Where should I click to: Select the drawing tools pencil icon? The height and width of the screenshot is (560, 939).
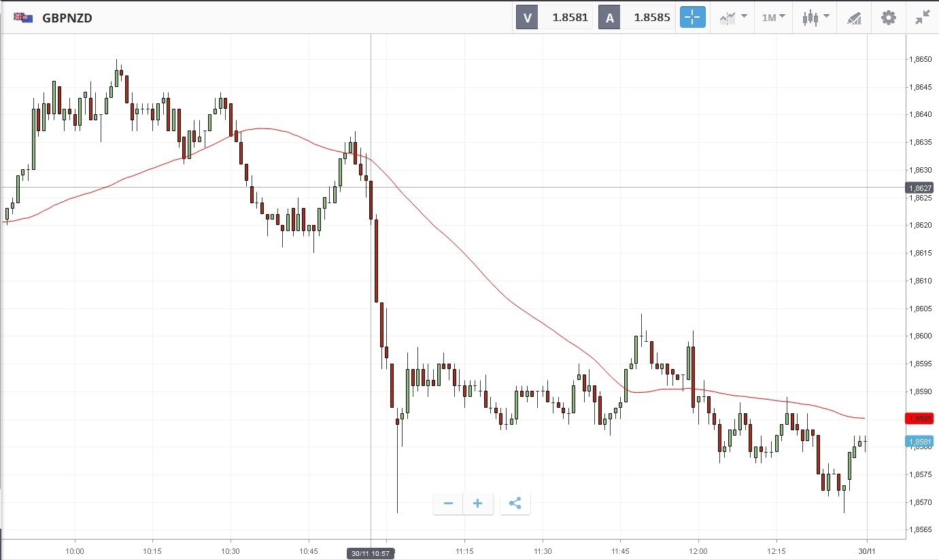[x=854, y=18]
